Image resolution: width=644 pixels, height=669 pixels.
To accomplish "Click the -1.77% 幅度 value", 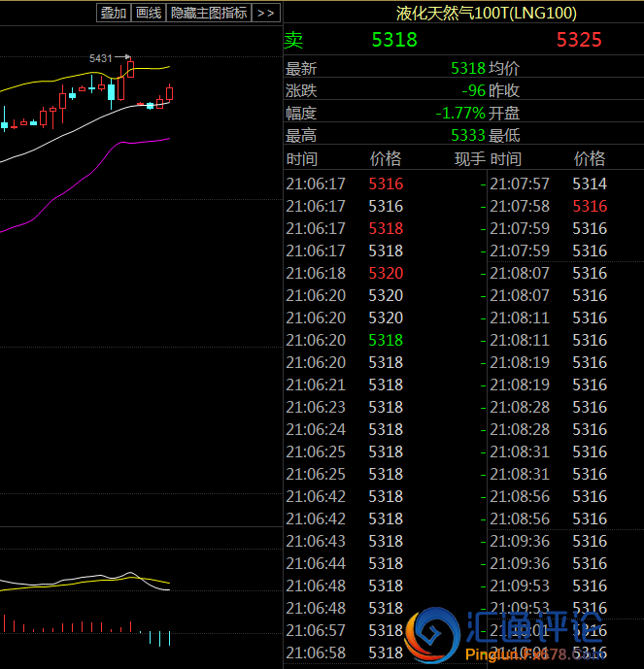I will pos(459,113).
